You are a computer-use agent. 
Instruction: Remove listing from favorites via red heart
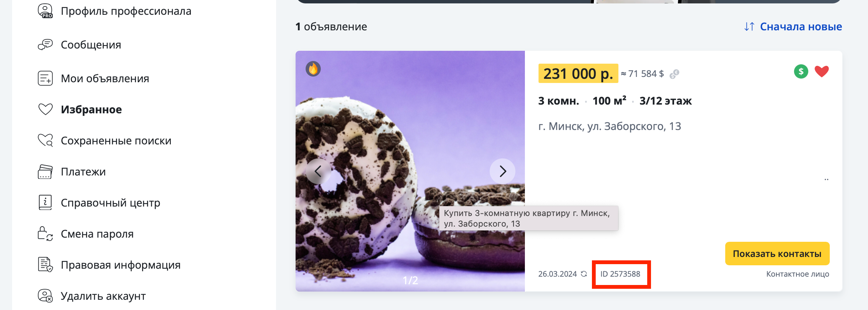(822, 72)
